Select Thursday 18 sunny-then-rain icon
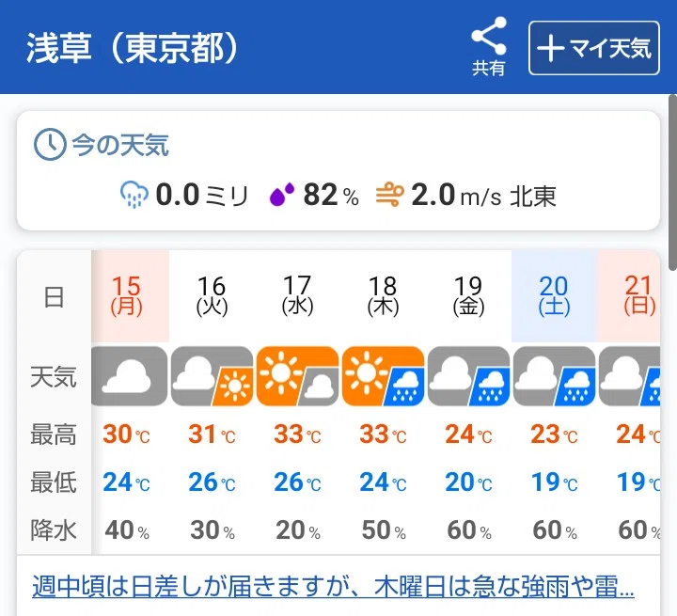The width and height of the screenshot is (677, 616). (x=383, y=376)
